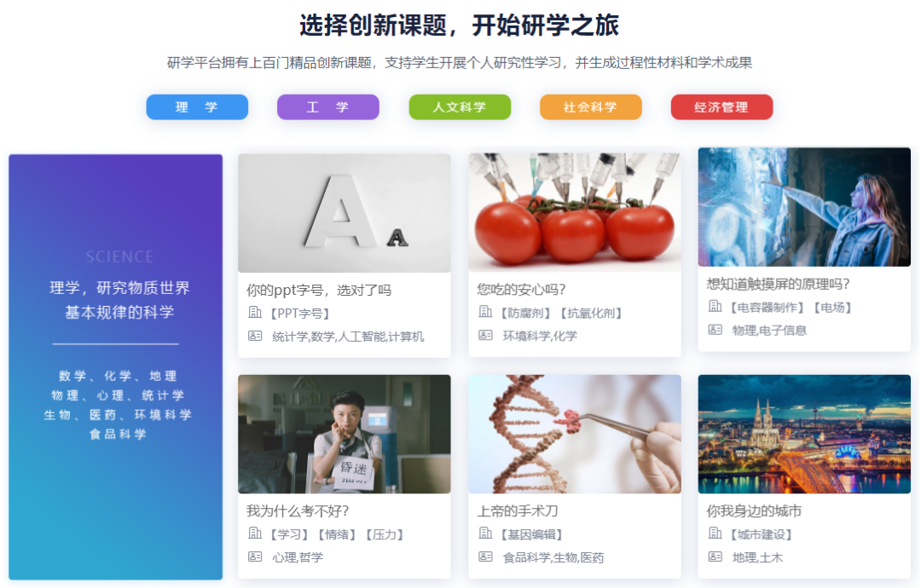Choose the 社会科学 orange tab

point(590,107)
